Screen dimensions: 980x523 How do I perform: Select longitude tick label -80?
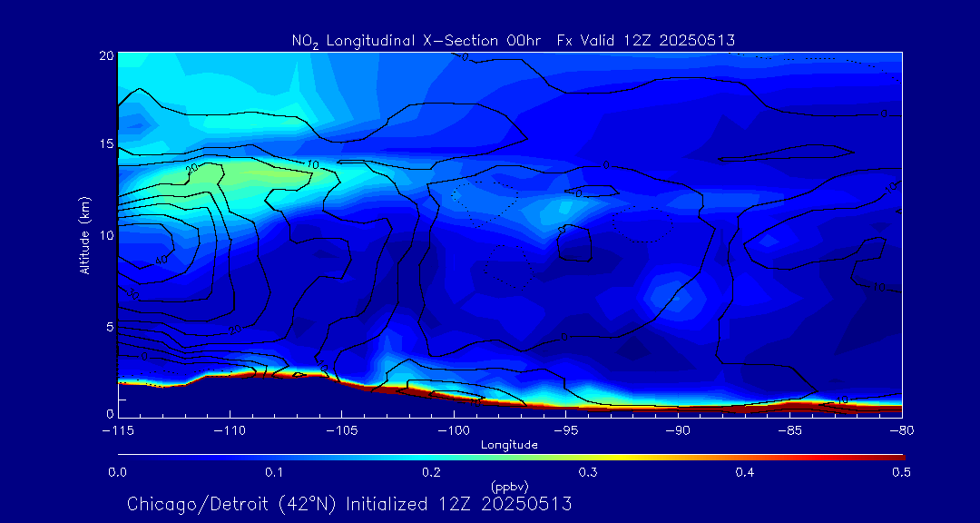(902, 430)
